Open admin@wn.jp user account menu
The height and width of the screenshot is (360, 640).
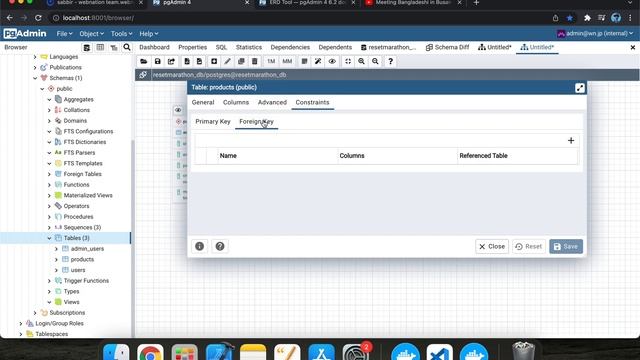595,34
